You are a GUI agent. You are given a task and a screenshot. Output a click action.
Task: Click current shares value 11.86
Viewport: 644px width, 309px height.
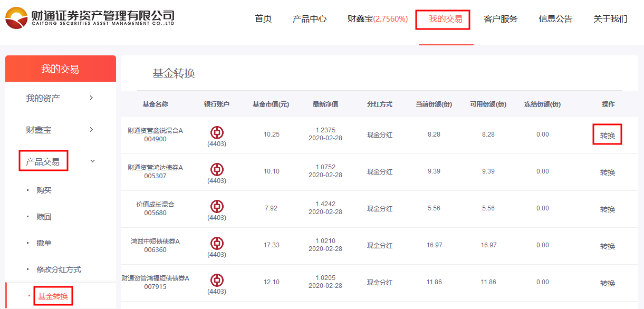434,282
